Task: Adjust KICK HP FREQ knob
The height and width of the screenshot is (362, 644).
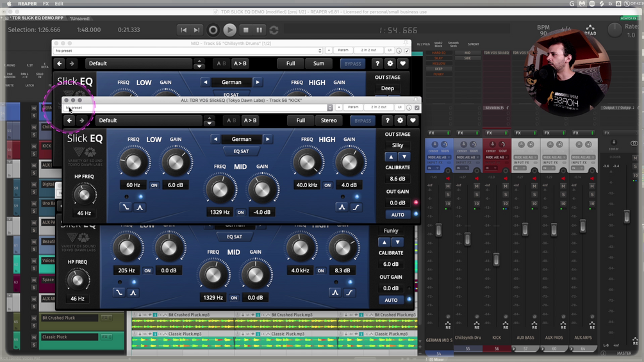Action: point(84,195)
